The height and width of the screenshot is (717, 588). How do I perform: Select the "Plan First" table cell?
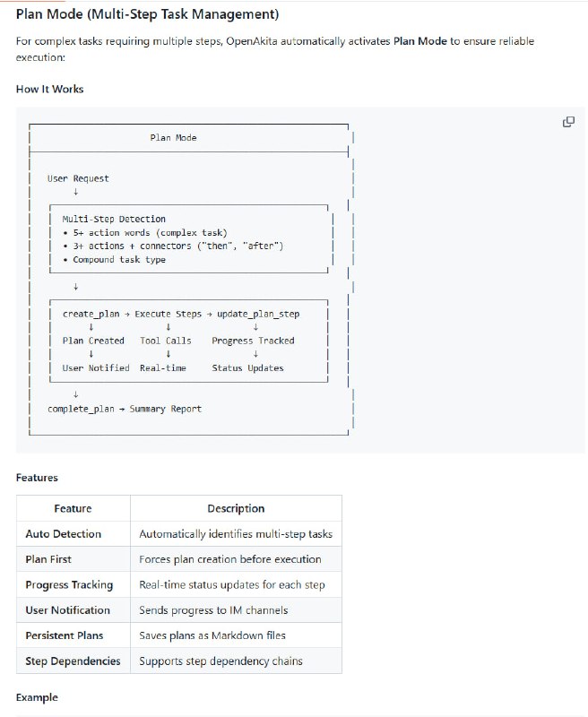coord(48,559)
